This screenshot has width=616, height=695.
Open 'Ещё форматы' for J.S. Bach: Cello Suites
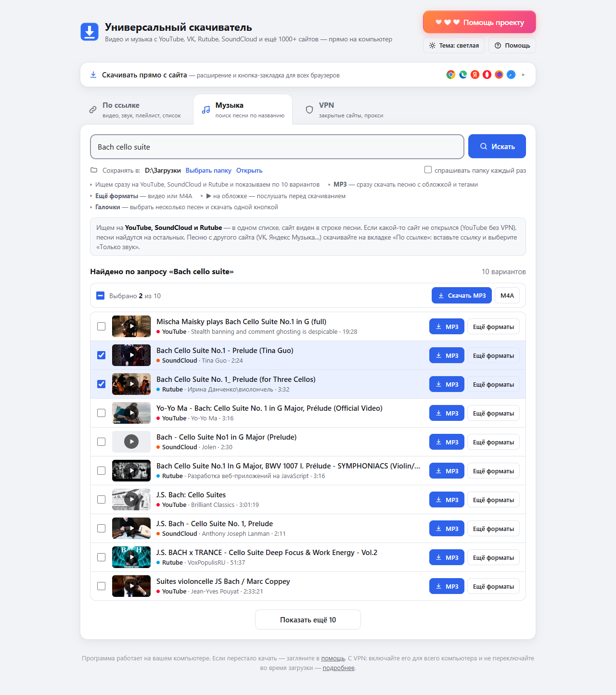tap(493, 500)
